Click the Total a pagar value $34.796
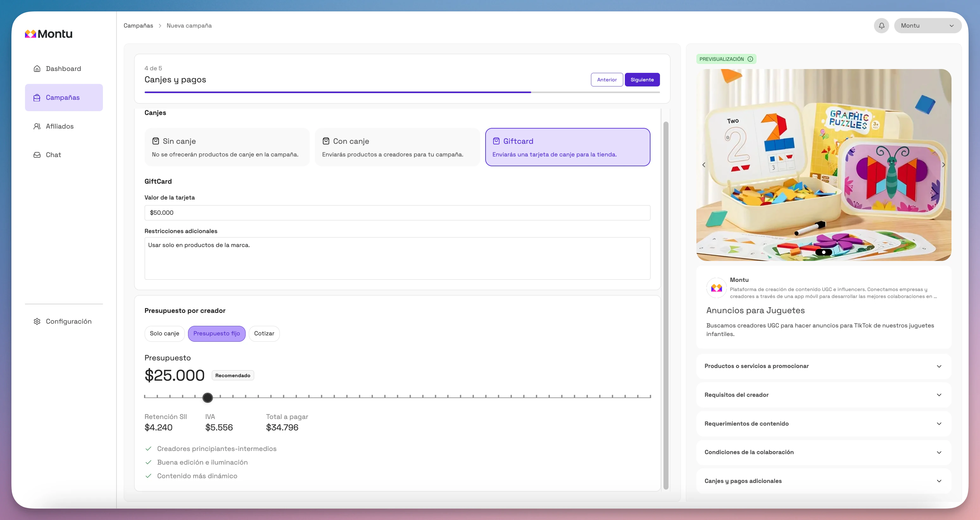The width and height of the screenshot is (980, 520). tap(282, 428)
